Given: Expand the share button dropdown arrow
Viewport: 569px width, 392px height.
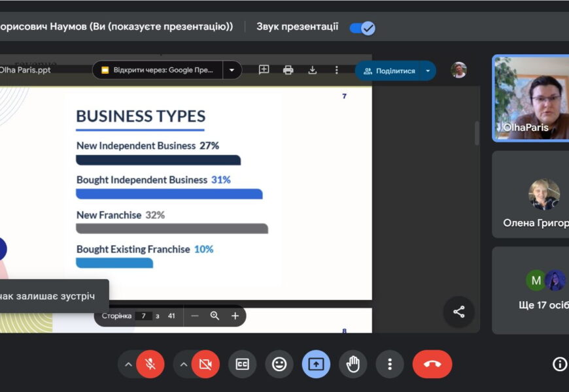Looking at the screenshot, I should coord(428,71).
